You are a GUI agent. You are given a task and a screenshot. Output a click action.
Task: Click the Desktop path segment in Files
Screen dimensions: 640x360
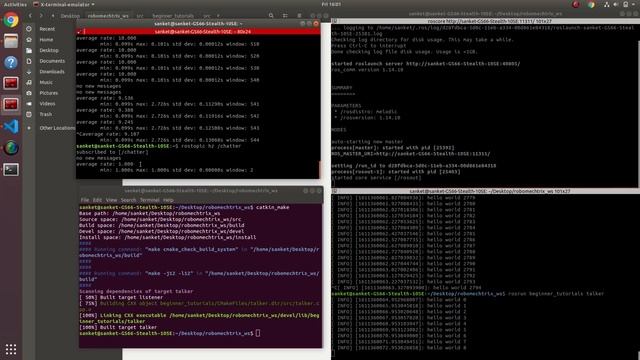click(x=70, y=16)
